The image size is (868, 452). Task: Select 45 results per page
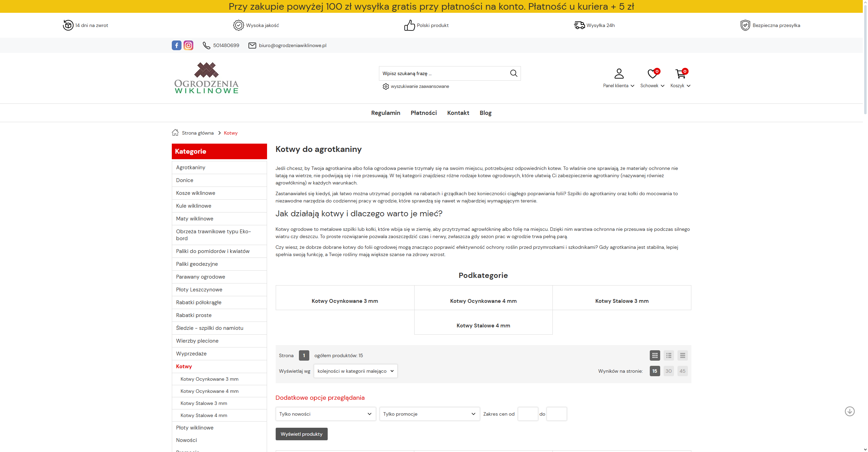(682, 371)
